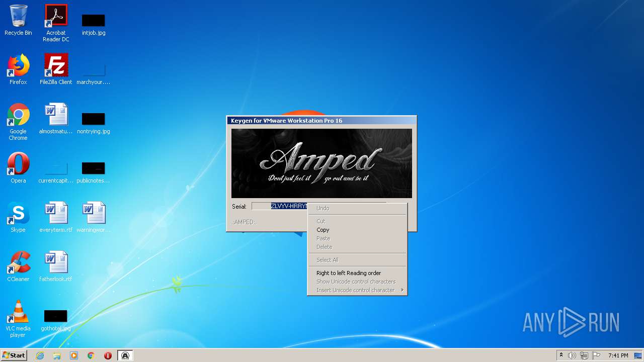Click the Chrome taskbar icon
The image size is (644, 362).
[91, 355]
